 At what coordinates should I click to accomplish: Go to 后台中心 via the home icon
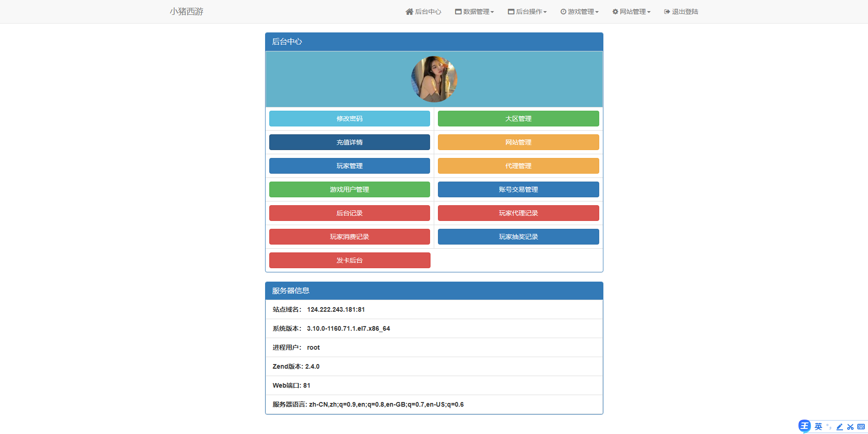[423, 12]
